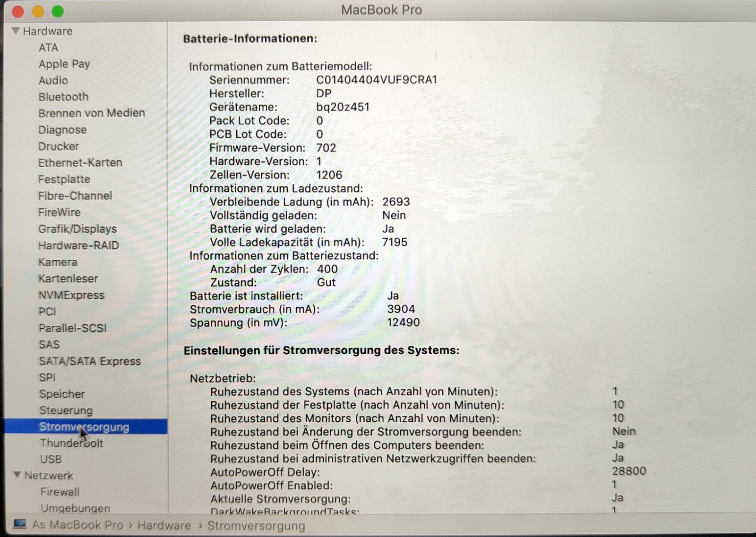Select SPI in the sidebar
Image resolution: width=756 pixels, height=537 pixels.
coord(47,378)
